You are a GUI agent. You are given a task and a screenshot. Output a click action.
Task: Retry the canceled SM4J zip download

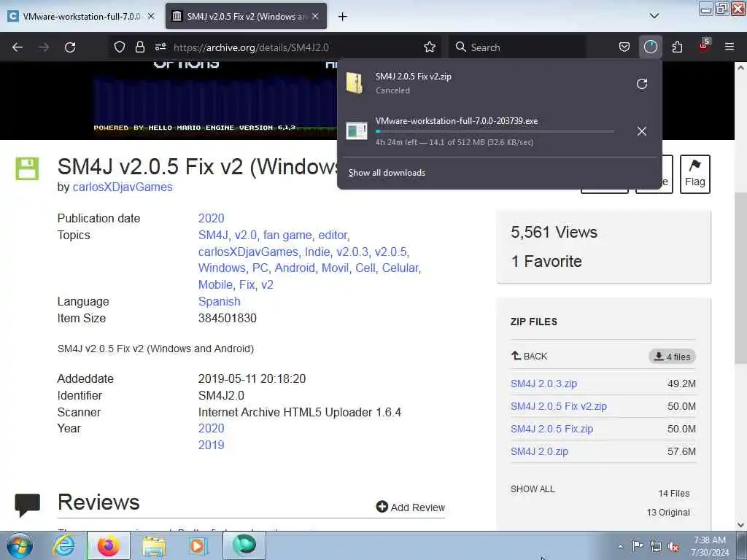tap(642, 84)
